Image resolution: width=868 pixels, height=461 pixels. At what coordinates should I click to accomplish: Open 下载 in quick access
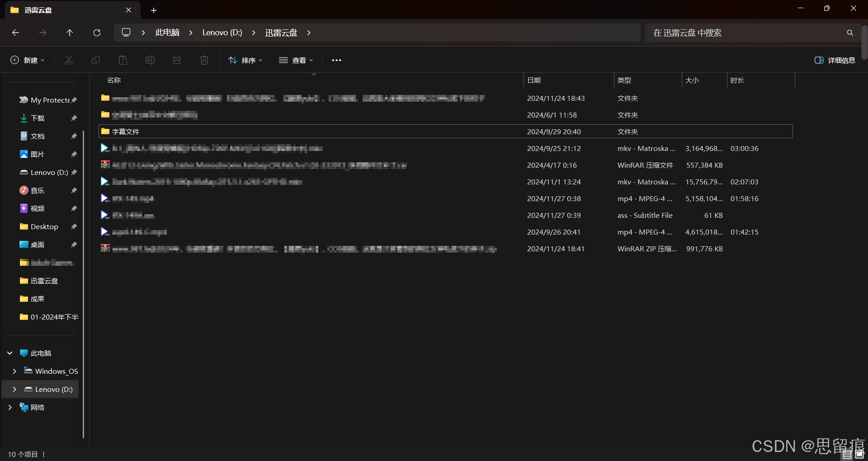(x=38, y=118)
